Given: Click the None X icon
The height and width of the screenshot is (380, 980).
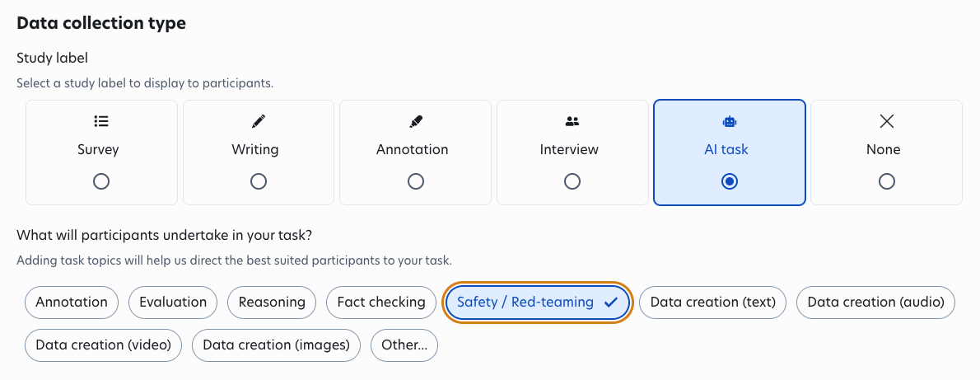Looking at the screenshot, I should (x=886, y=121).
